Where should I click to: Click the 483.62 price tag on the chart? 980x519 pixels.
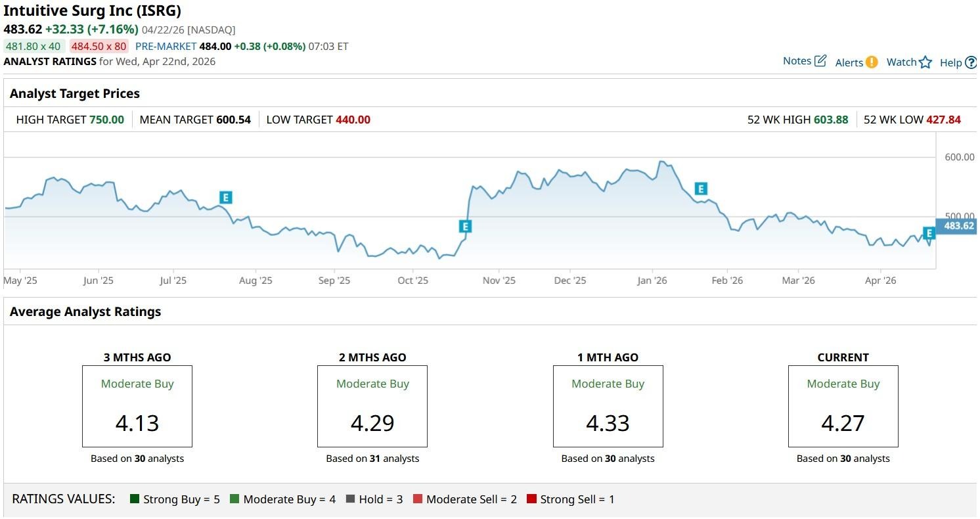pos(958,226)
